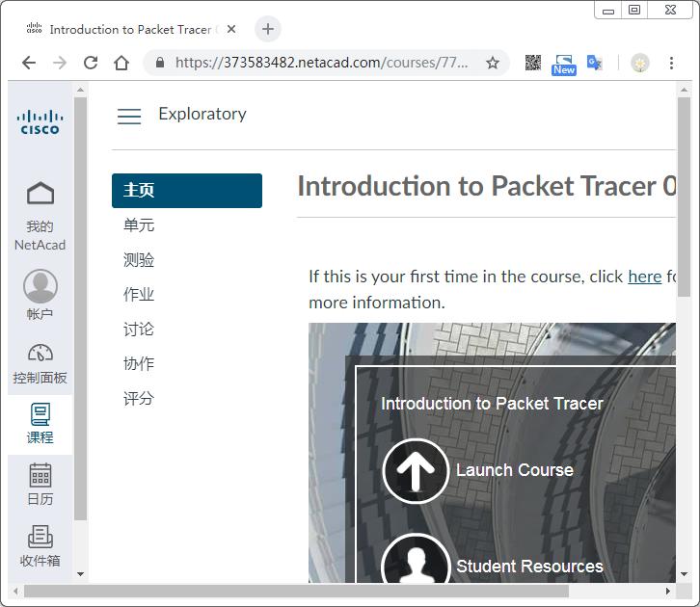700x607 pixels.
Task: Click the main page vertical scrollbar thumb
Action: 684,198
